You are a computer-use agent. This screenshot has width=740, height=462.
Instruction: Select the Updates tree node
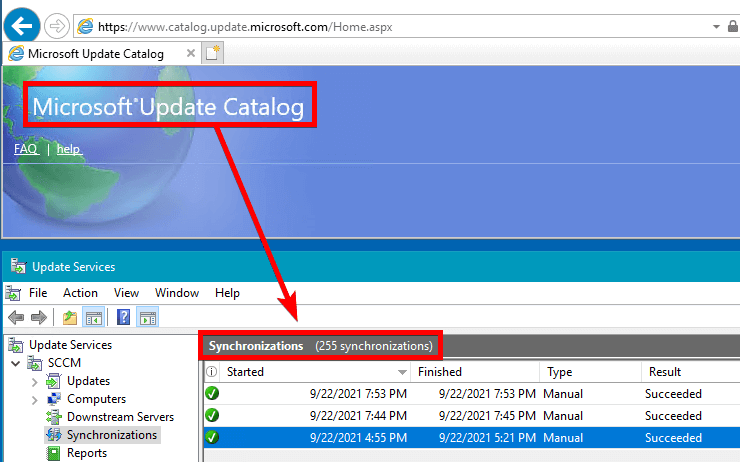pyautogui.click(x=88, y=381)
